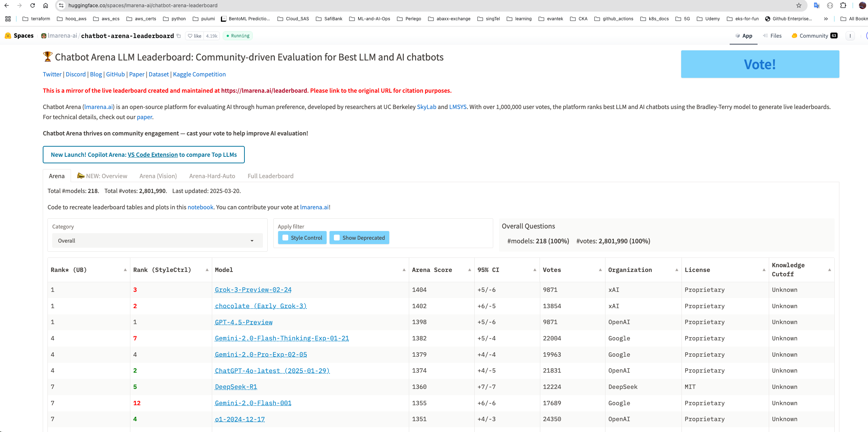Image resolution: width=868 pixels, height=432 pixels.
Task: Sort by Knowledge Cutoff column arrow
Action: pyautogui.click(x=830, y=270)
